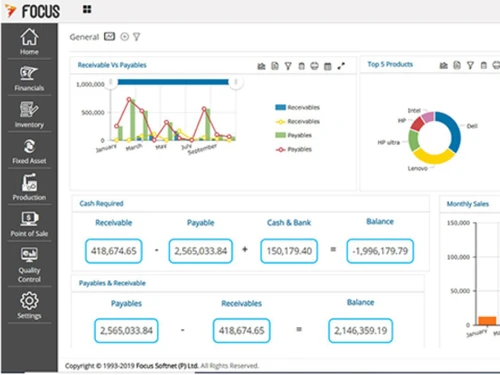
Task: Open Settings in the sidebar
Action: (x=29, y=306)
